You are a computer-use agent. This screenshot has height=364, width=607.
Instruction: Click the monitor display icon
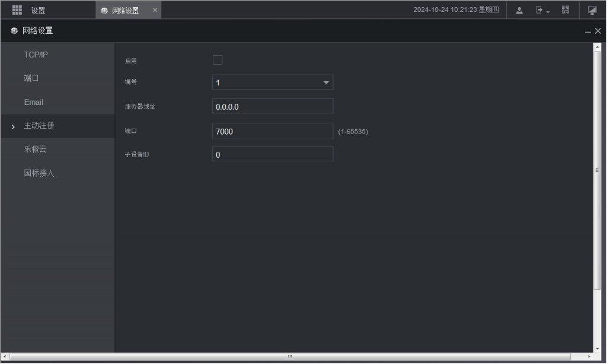[592, 10]
